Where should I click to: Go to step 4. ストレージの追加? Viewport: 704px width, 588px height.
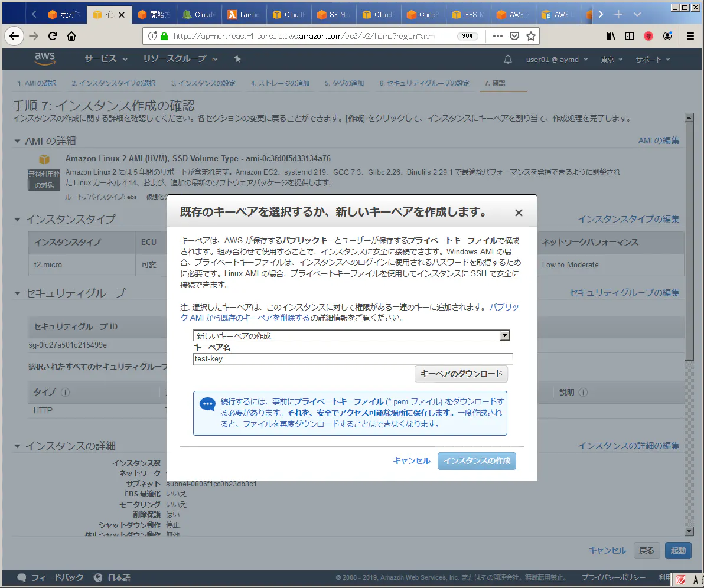pyautogui.click(x=280, y=83)
